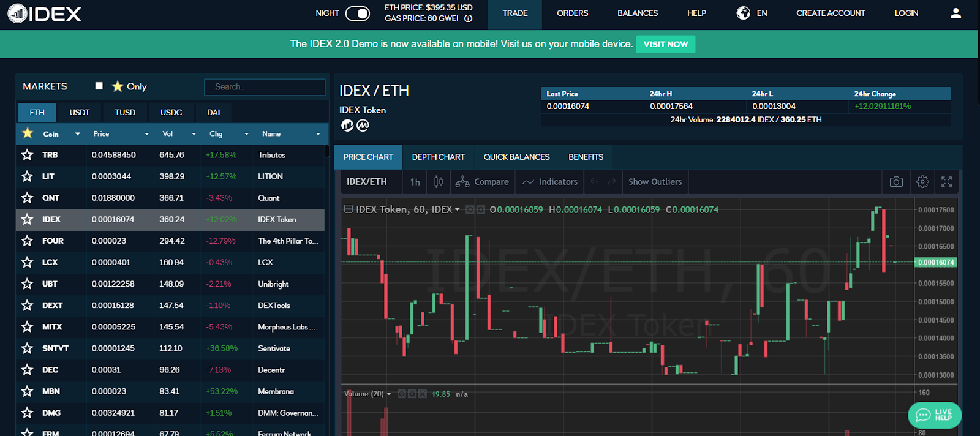Sort markets by Coin column arrow
The width and height of the screenshot is (980, 436).
[x=78, y=134]
